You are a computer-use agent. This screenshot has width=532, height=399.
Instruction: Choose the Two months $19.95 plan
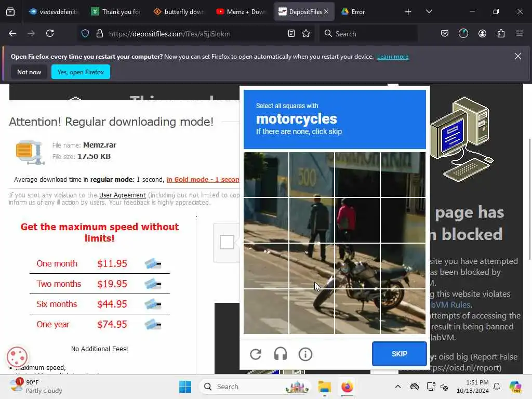[99, 284]
